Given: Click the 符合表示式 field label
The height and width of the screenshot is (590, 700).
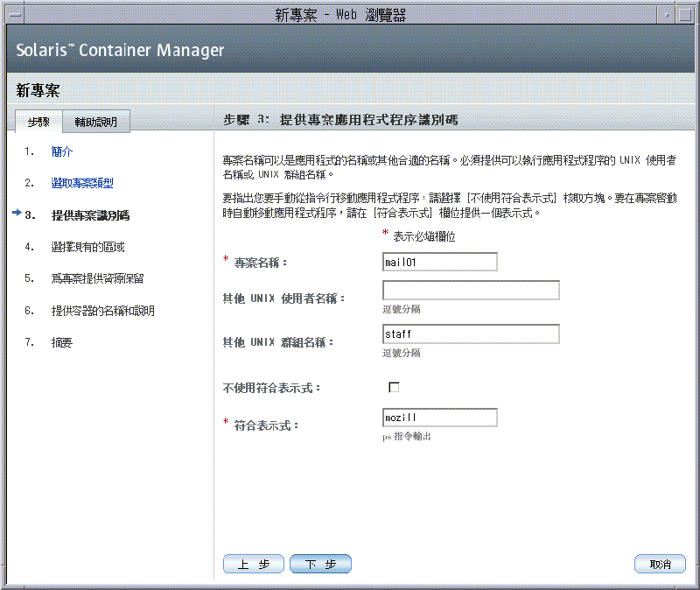Looking at the screenshot, I should coord(266,425).
